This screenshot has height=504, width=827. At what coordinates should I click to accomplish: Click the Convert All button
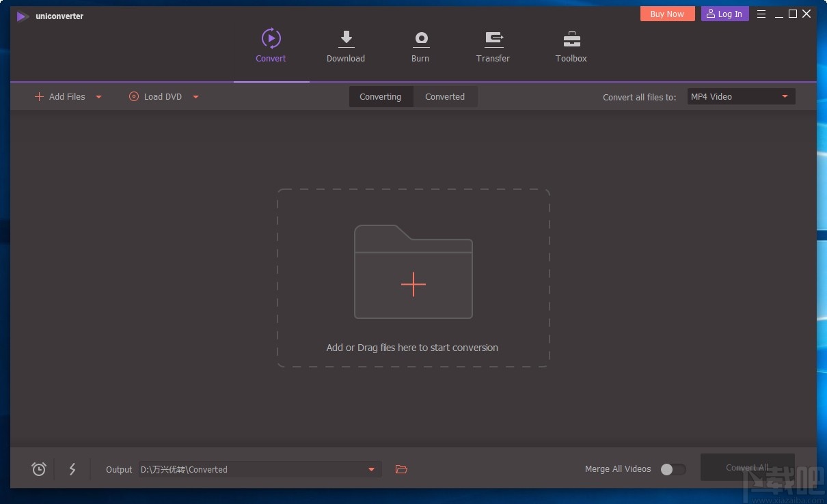tap(747, 468)
